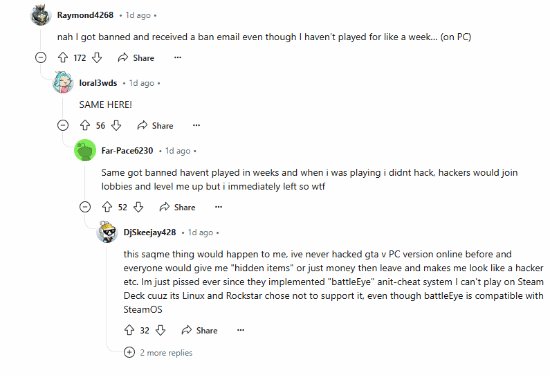The height and width of the screenshot is (375, 550).
Task: Downvote DjSkeejay428's comment with 32 votes
Action: click(x=161, y=330)
